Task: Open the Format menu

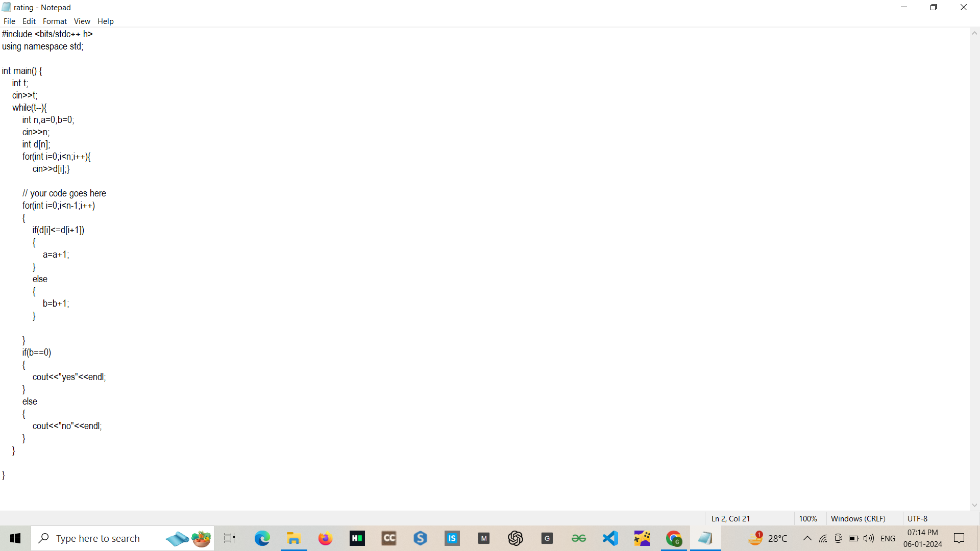Action: 55,21
